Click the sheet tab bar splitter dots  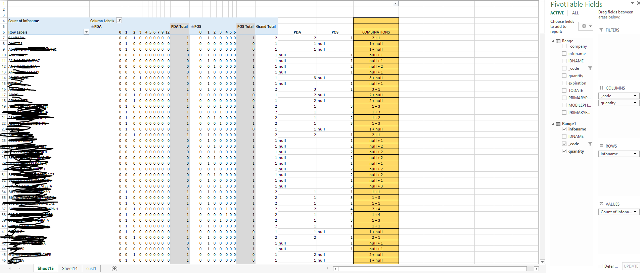click(328, 269)
